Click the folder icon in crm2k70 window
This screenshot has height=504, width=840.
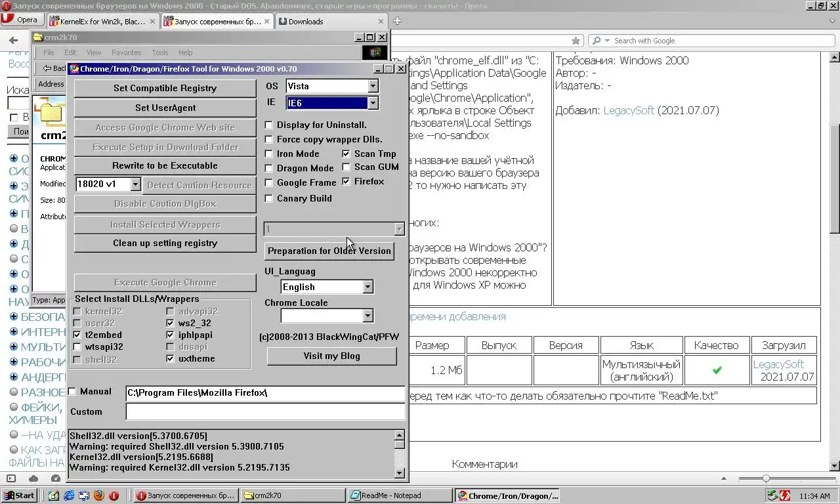(x=51, y=113)
